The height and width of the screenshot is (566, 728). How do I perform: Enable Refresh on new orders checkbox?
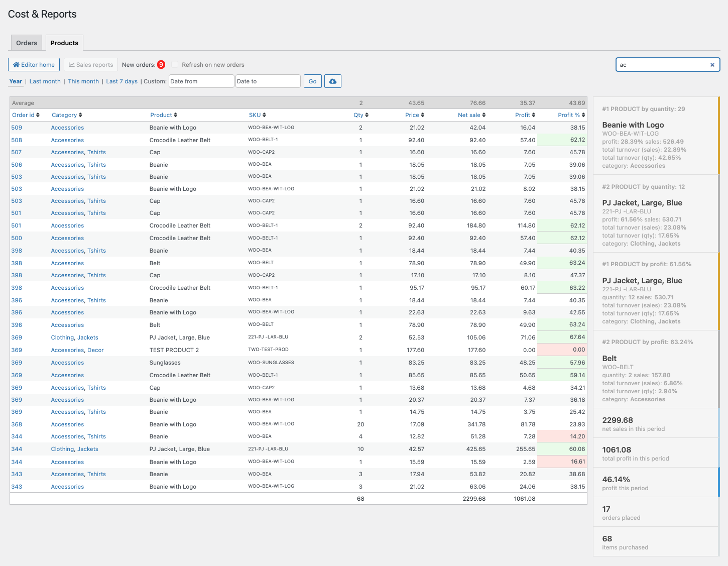coord(175,65)
